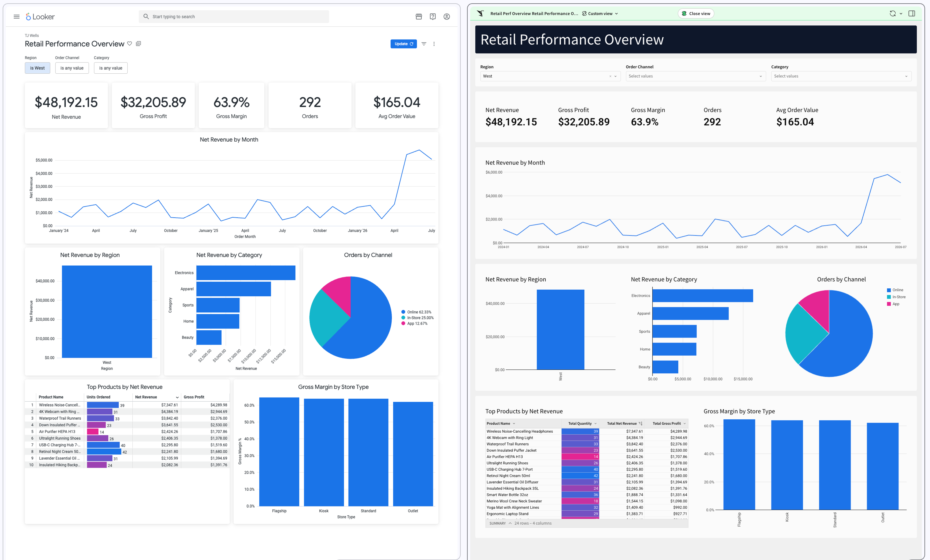Screen dimensions: 930x560
Task: Open the Looker hamburger main menu
Action: [x=16, y=17]
